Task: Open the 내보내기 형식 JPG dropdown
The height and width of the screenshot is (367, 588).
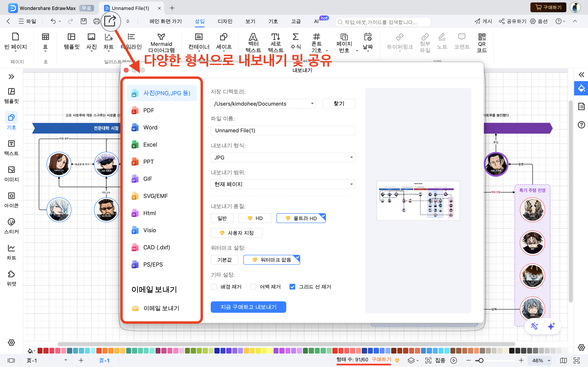Action: (283, 158)
